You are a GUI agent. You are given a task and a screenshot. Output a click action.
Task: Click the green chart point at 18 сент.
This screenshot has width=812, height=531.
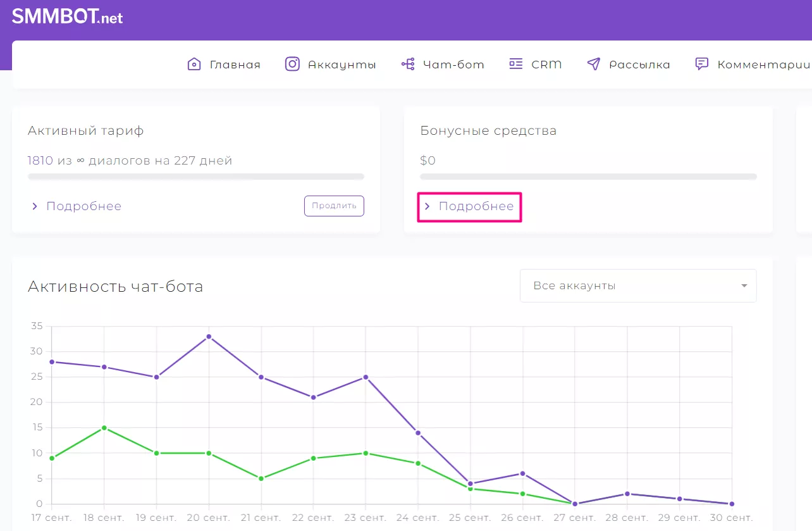(104, 428)
